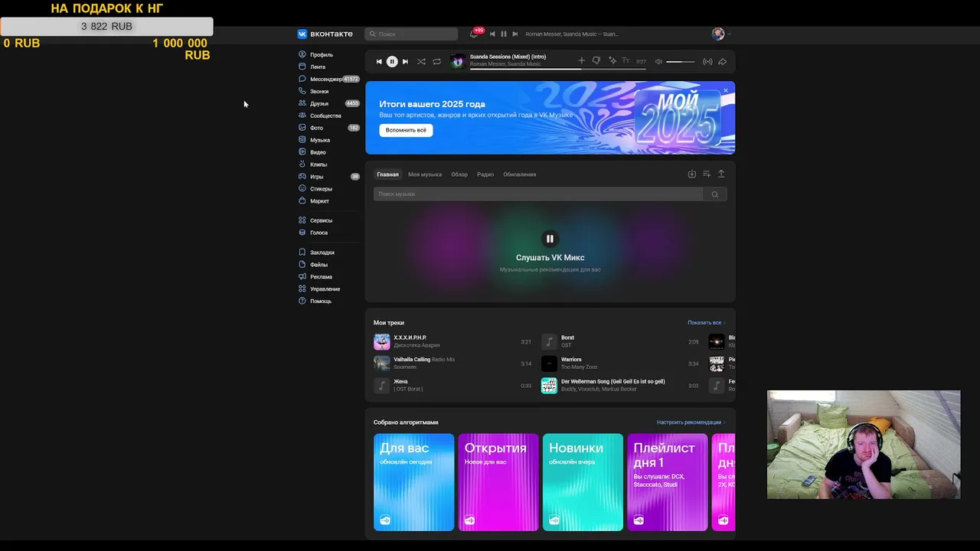
Task: Switch to the Главная music tab
Action: pyautogui.click(x=387, y=174)
